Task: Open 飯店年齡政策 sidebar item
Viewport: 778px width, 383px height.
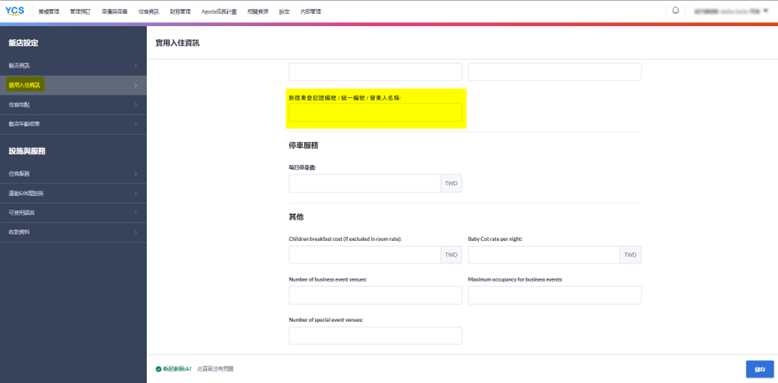Action: pos(73,124)
